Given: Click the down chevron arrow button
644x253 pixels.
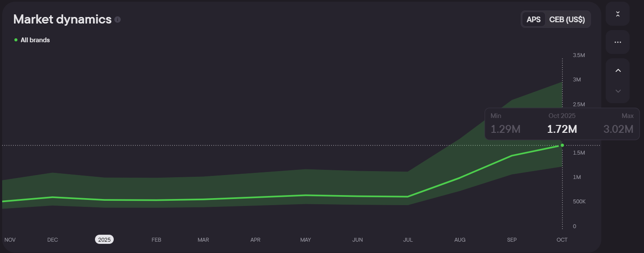Looking at the screenshot, I should pos(617,91).
